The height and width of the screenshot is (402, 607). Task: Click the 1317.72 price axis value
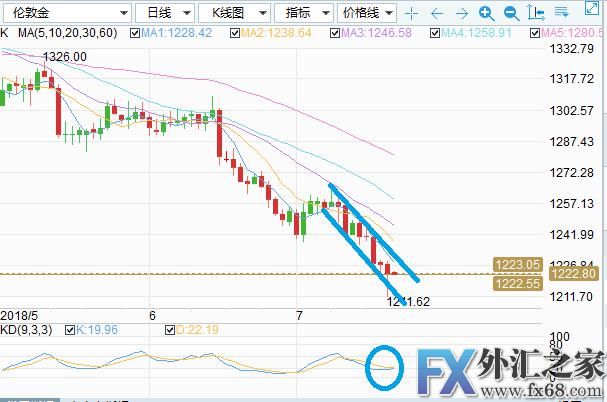click(571, 79)
